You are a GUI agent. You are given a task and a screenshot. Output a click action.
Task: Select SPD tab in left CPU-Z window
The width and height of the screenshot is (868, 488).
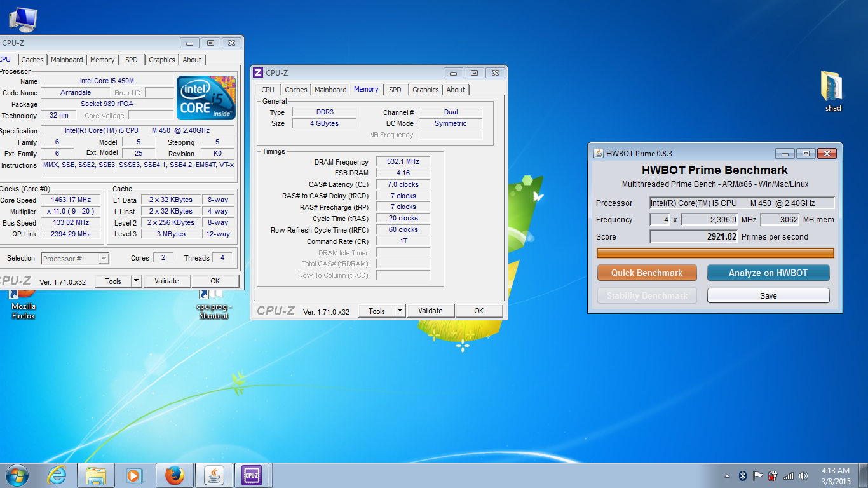coord(131,60)
